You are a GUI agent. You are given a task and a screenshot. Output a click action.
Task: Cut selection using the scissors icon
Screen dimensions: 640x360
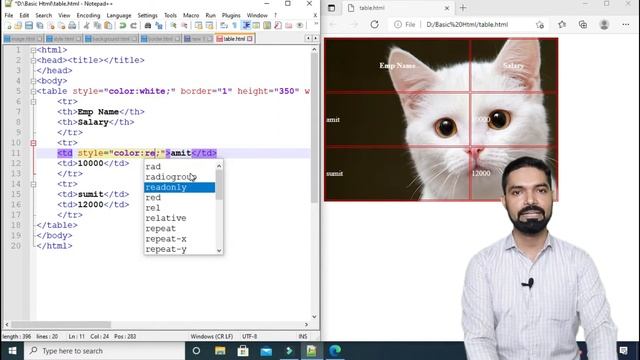(x=87, y=25)
